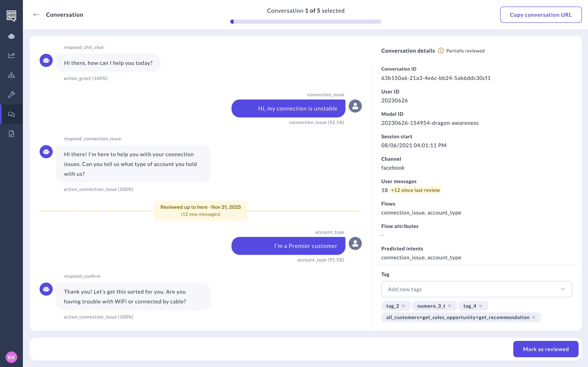Click the Mark as reviewed button
Viewport: 588px width, 367px height.
(546, 349)
